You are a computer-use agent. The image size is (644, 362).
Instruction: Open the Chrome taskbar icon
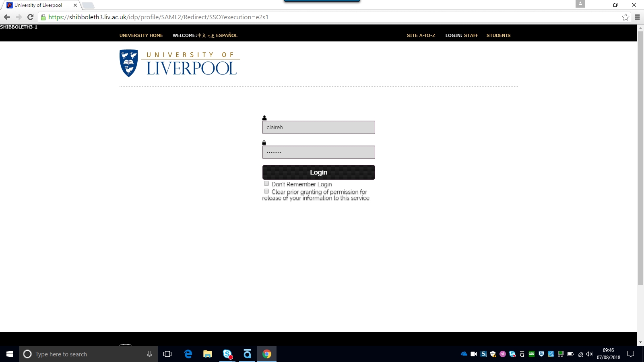pos(267,354)
